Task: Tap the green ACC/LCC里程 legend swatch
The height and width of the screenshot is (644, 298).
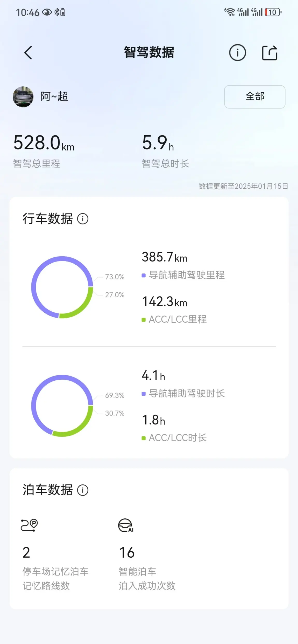Action: pyautogui.click(x=144, y=320)
